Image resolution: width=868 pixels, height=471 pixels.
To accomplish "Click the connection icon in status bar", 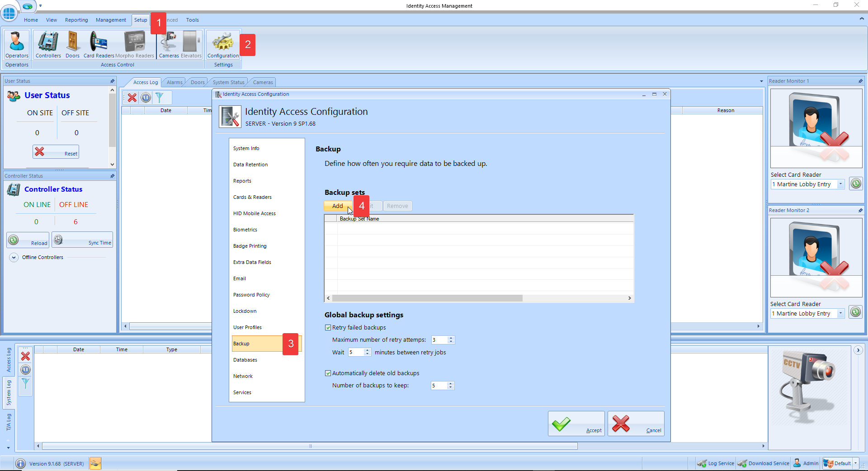I will pos(95,463).
